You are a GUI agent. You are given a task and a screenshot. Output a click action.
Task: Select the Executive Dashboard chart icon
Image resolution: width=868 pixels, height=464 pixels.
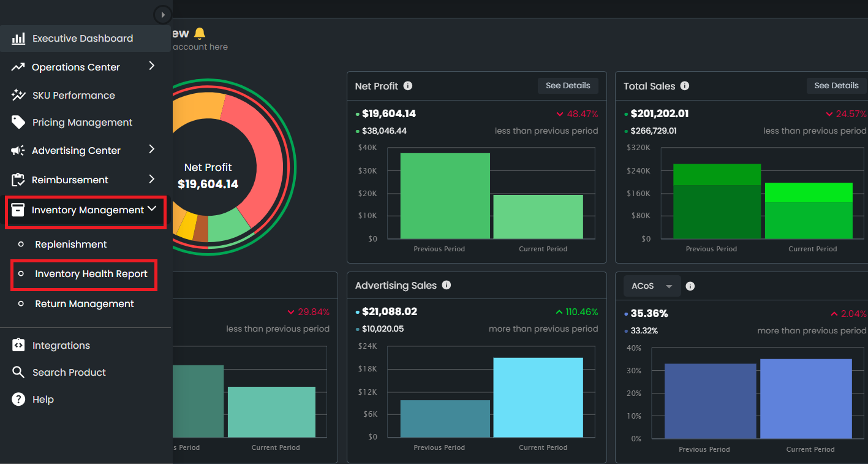pos(18,38)
